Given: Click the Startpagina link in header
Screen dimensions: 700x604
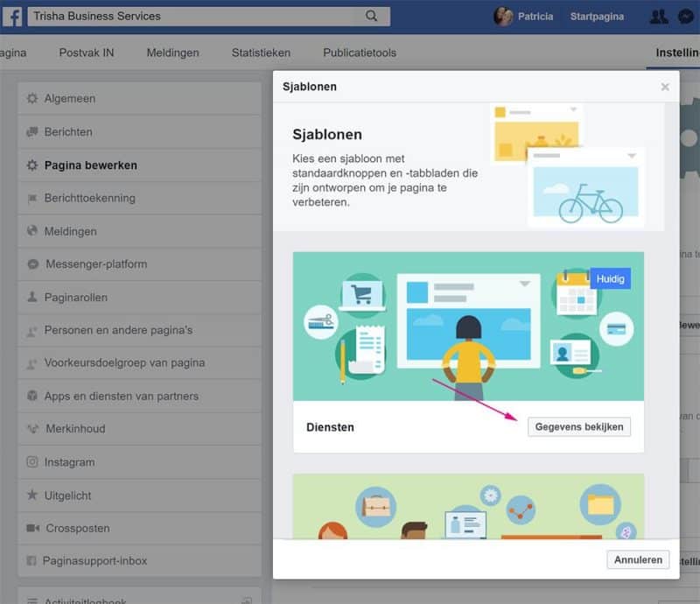Looking at the screenshot, I should [597, 17].
